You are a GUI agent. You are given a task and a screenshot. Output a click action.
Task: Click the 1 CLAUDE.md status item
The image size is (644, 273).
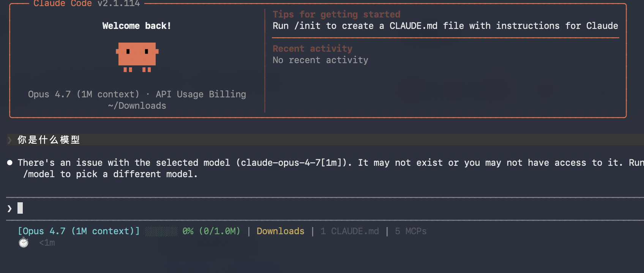tap(350, 231)
